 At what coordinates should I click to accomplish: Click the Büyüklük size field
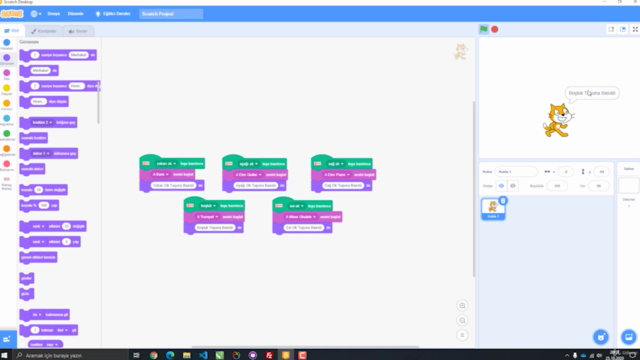(x=557, y=186)
